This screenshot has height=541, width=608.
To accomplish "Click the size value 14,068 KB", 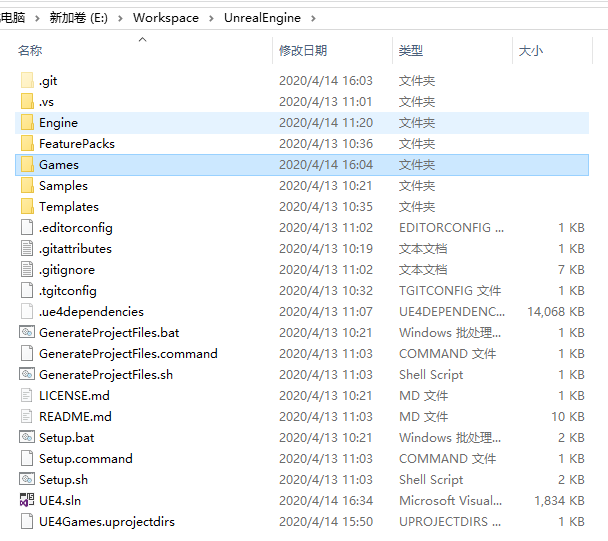I will (556, 311).
